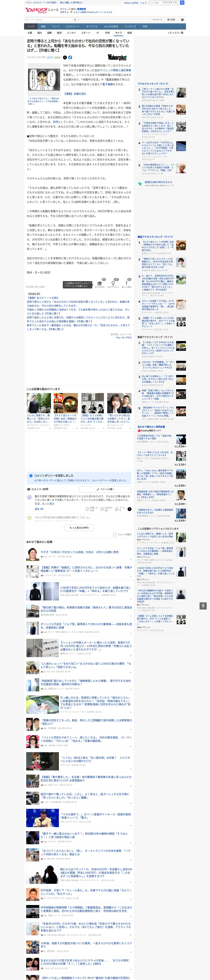
Task: Click なるほど reaction on first comment
Action: pos(106,509)
